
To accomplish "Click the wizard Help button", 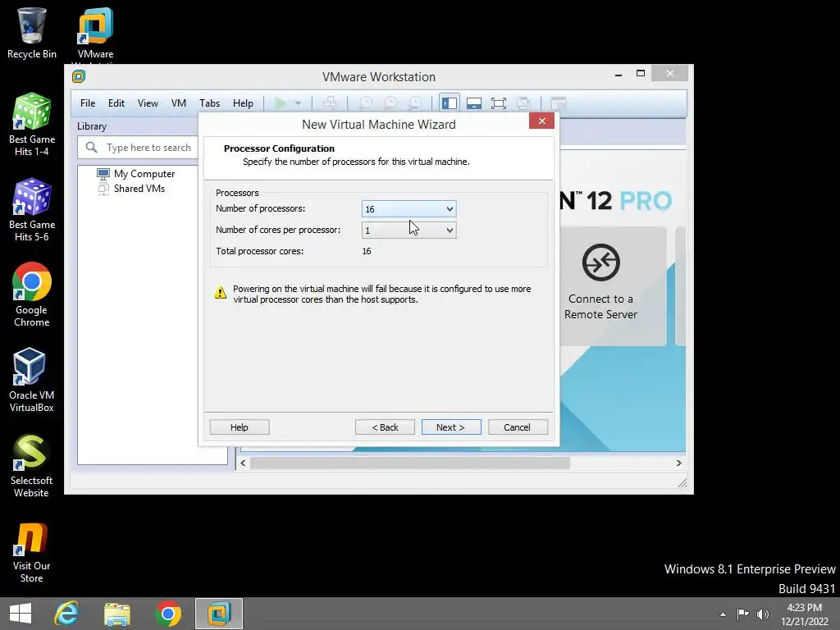I will coord(240,427).
